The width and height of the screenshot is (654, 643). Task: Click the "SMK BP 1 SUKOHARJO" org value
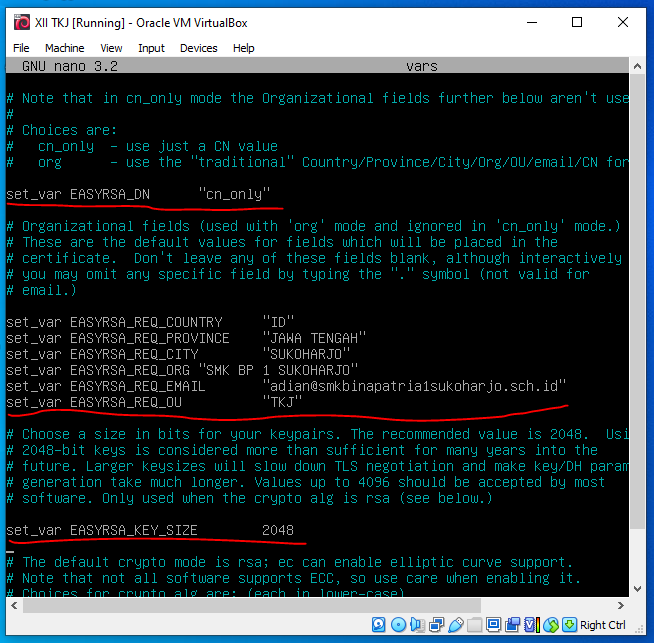pos(278,370)
